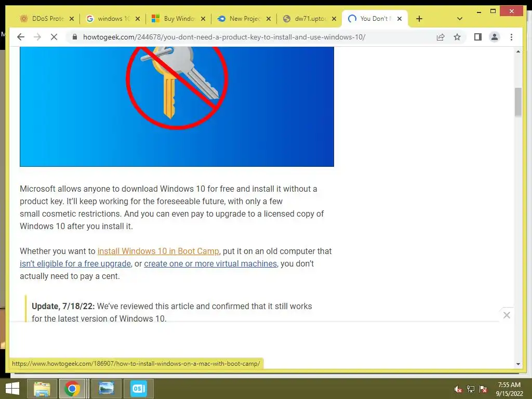The image size is (532, 399).
Task: Click the muted volume tray icon
Action: (x=458, y=390)
